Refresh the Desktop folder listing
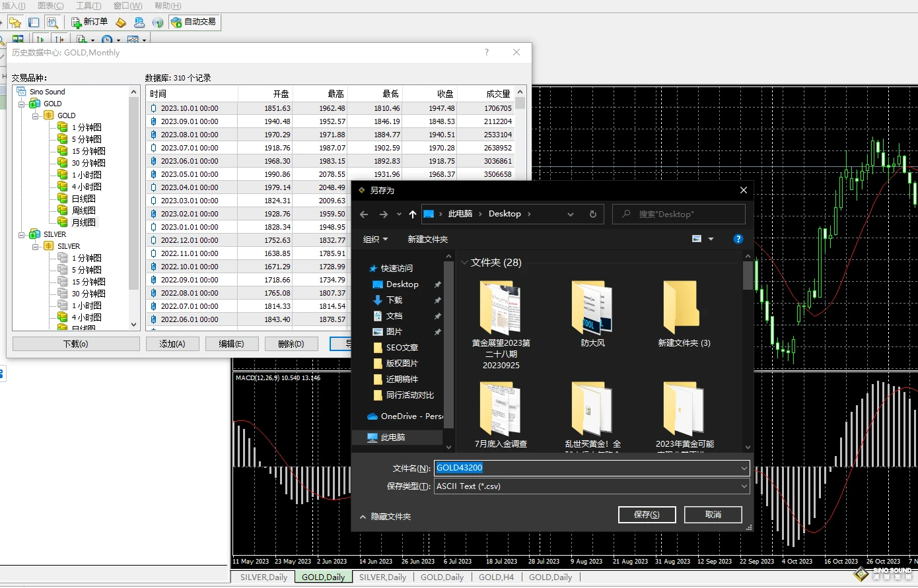The width and height of the screenshot is (918, 588). (x=593, y=214)
